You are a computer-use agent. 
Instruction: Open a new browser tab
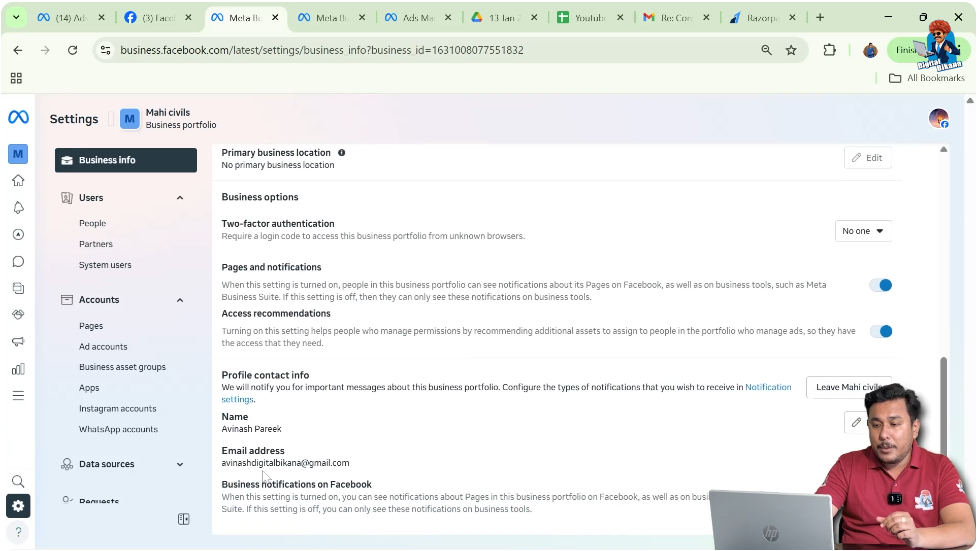[820, 17]
